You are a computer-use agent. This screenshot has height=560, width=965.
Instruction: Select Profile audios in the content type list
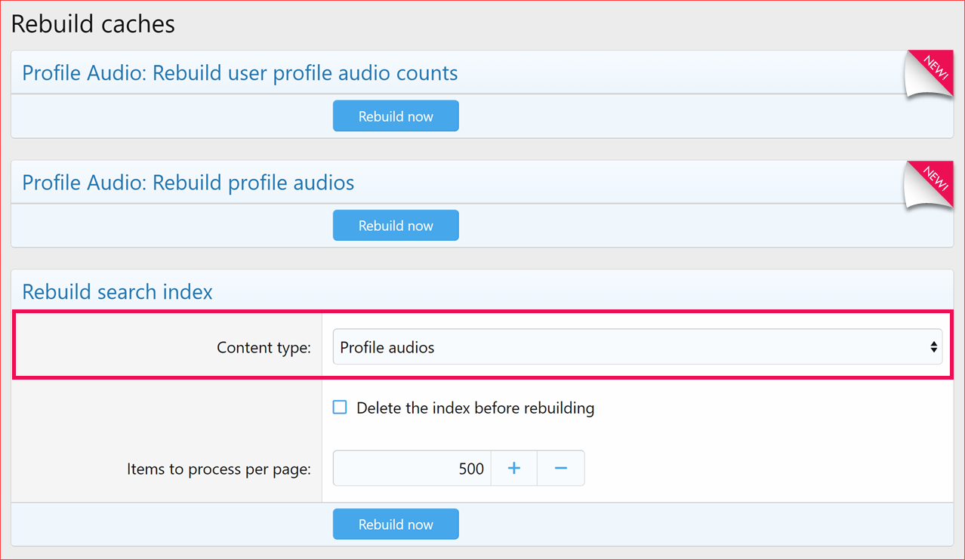click(638, 346)
